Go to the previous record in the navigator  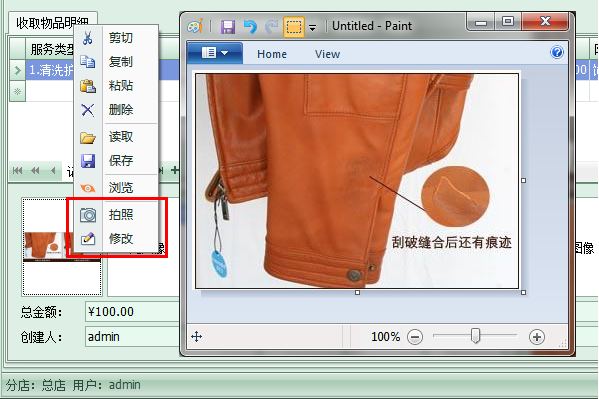(x=53, y=170)
